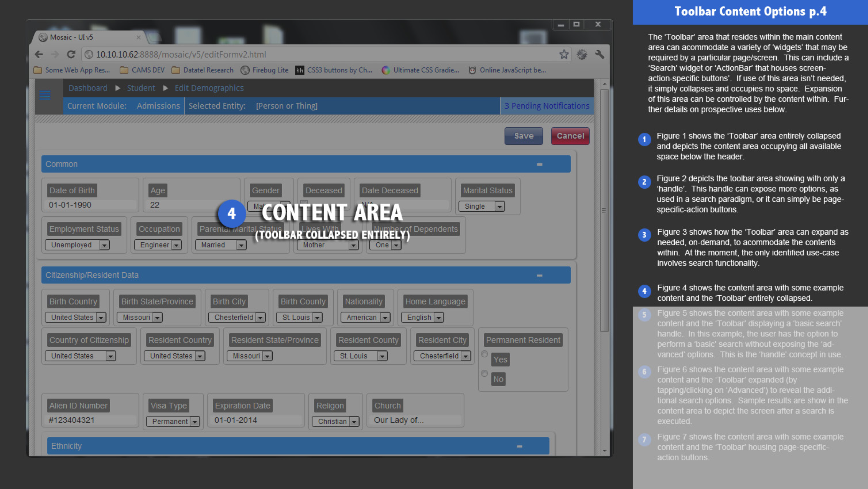Open the wrench settings menu
This screenshot has height=489, width=868.
tap(600, 54)
